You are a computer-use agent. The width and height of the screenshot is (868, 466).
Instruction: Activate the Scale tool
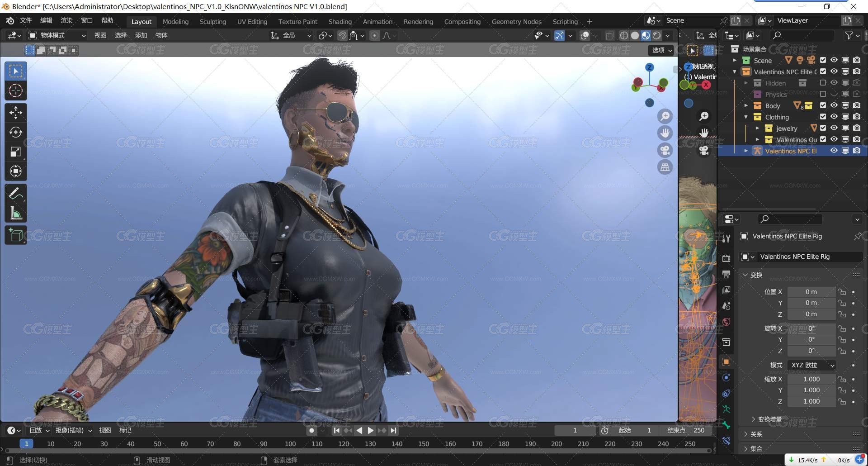[x=16, y=152]
